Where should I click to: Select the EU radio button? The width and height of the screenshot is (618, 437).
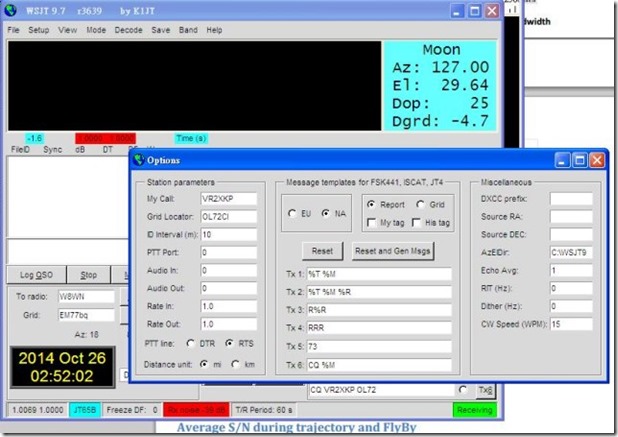pos(292,214)
